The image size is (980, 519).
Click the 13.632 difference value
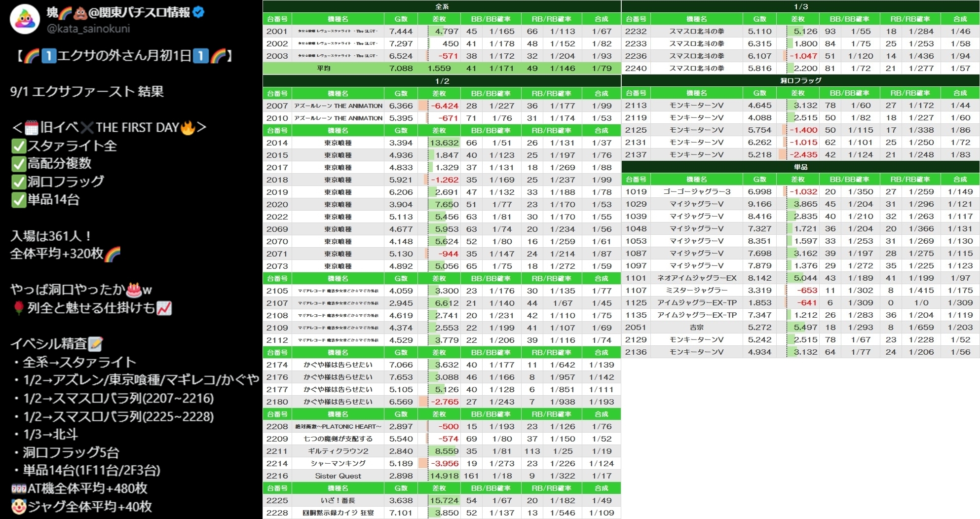(444, 143)
